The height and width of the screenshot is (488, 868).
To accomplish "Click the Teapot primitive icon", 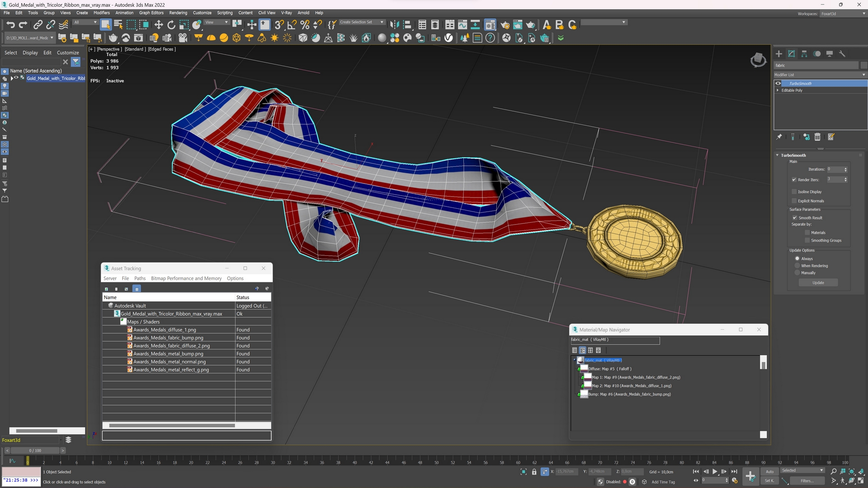I will coord(113,38).
